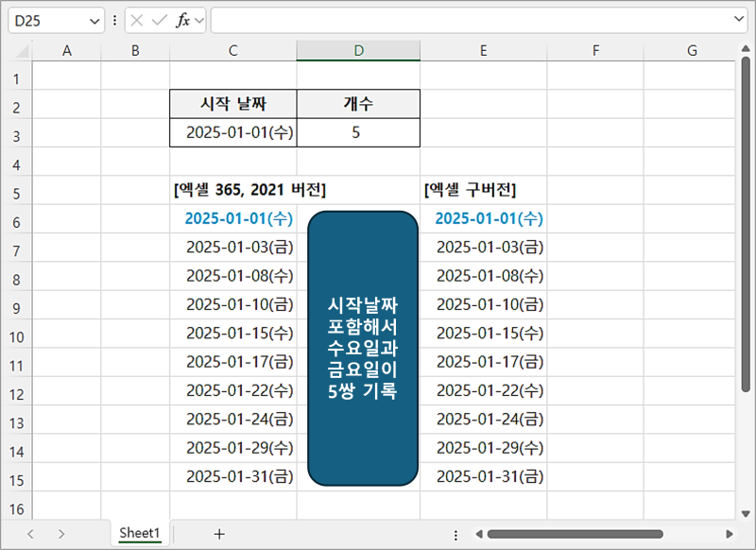Click the next sheet navigation arrow

(61, 534)
